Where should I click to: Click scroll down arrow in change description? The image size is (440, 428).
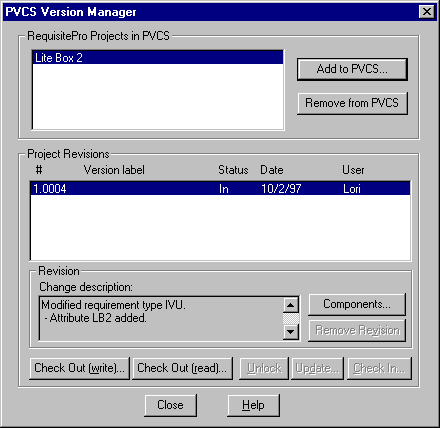pos(291,332)
